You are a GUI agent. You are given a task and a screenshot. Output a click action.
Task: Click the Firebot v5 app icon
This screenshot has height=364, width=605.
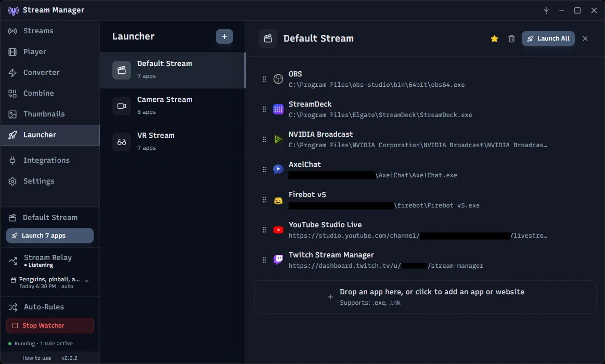click(x=278, y=200)
